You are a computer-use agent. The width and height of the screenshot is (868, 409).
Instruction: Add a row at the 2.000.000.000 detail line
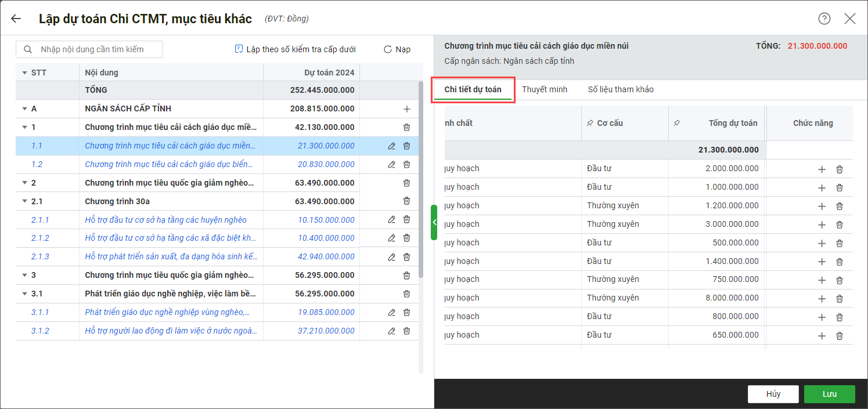[821, 169]
